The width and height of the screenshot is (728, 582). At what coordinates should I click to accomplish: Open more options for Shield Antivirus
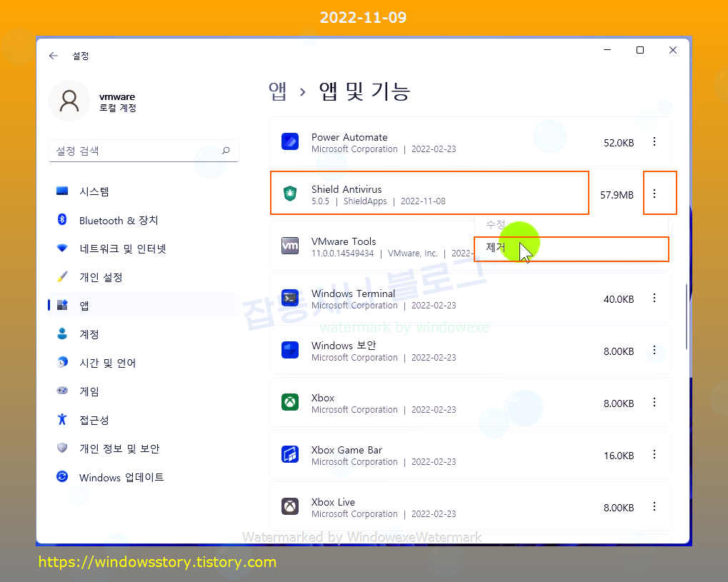coord(654,194)
